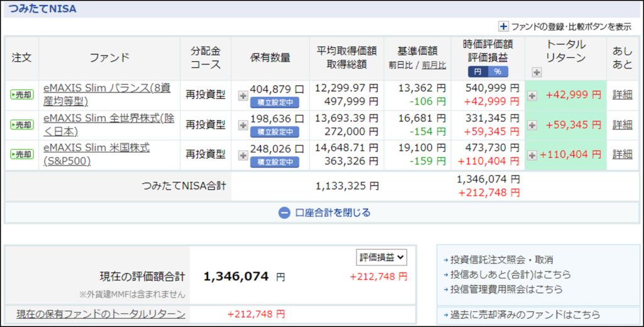The height and width of the screenshot is (327, 644).
Task: Click the 前日比 value -106 円
Action: [428, 101]
